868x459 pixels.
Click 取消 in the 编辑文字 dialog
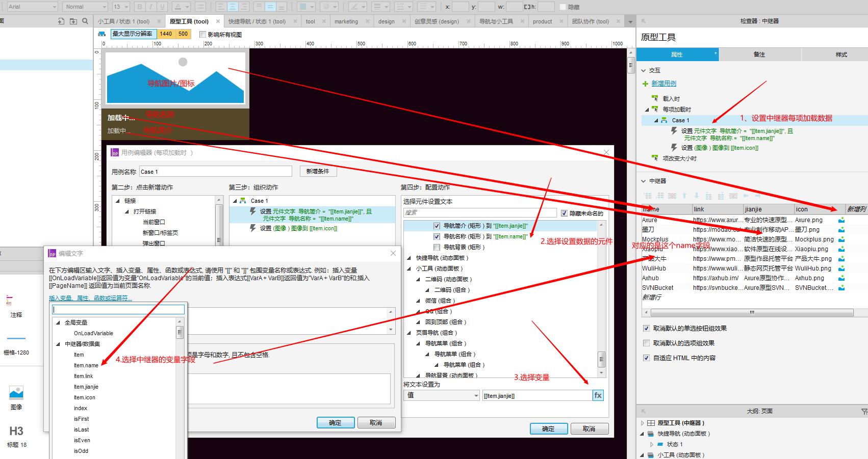coord(376,422)
